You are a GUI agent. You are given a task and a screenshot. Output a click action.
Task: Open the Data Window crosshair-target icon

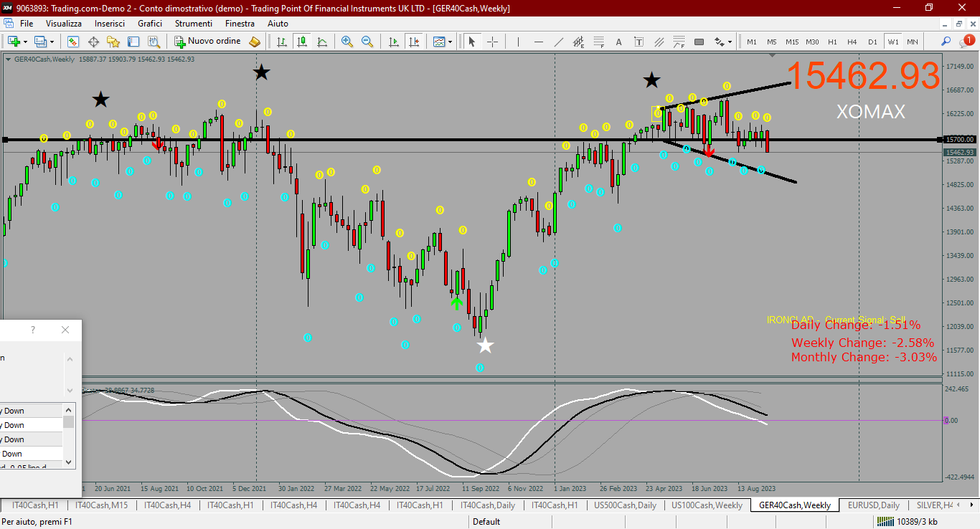[93, 42]
